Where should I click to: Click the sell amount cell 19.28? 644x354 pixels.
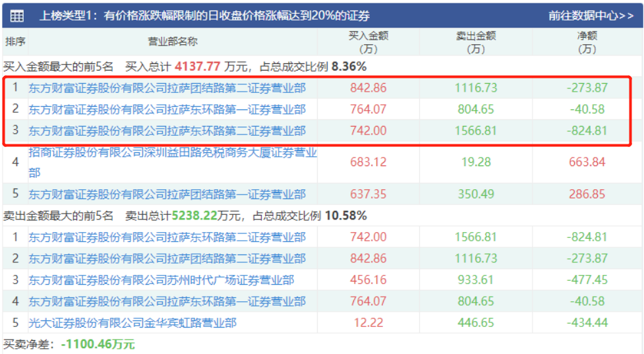[476, 162]
